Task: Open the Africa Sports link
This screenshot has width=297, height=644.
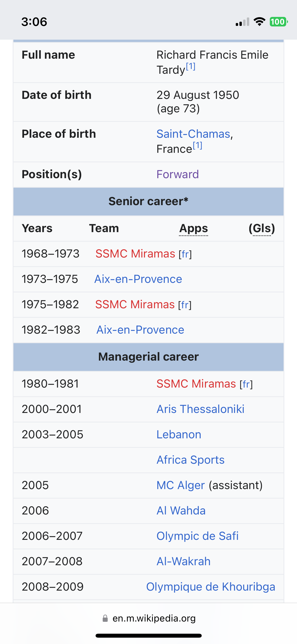Action: click(190, 460)
